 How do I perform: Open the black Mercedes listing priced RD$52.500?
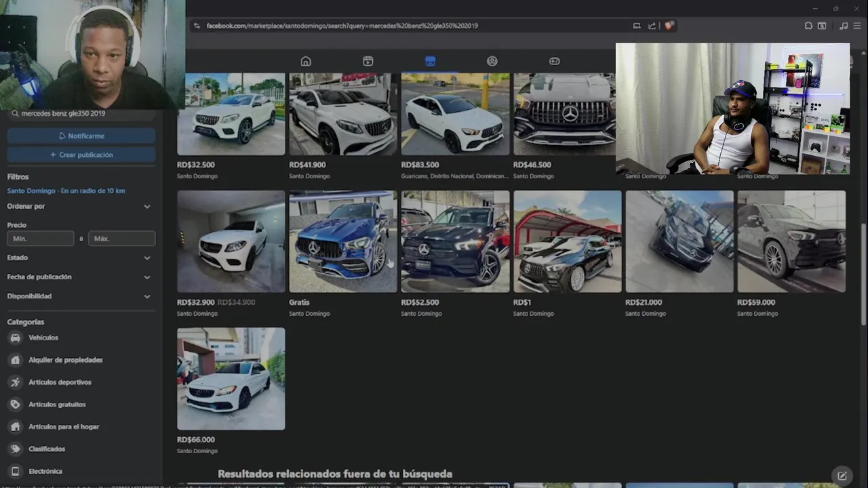click(455, 241)
